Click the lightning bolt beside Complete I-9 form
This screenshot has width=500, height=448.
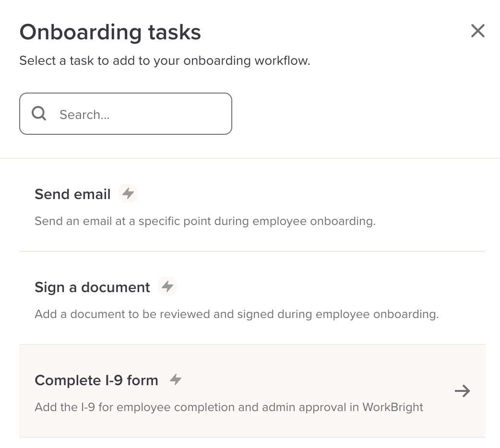176,380
